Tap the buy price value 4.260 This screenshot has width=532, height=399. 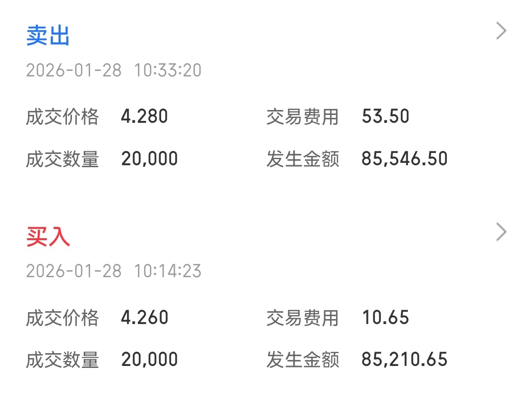pyautogui.click(x=144, y=317)
